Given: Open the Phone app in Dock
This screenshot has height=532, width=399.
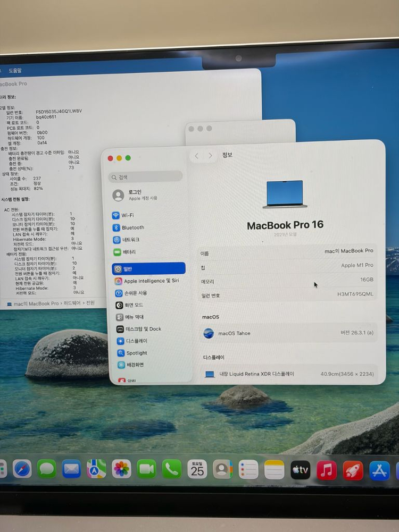Looking at the screenshot, I should tap(172, 470).
